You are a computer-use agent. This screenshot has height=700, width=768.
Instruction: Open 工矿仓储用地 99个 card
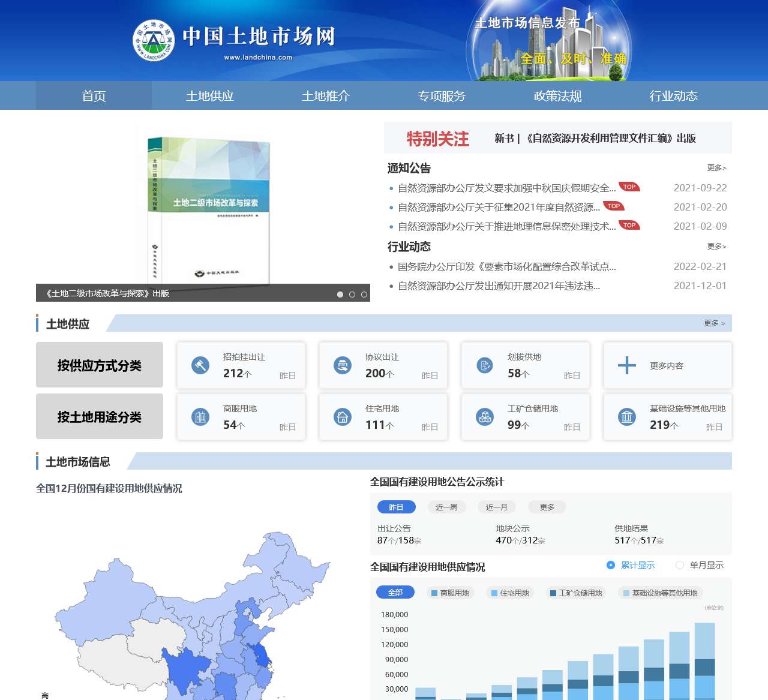tap(526, 417)
